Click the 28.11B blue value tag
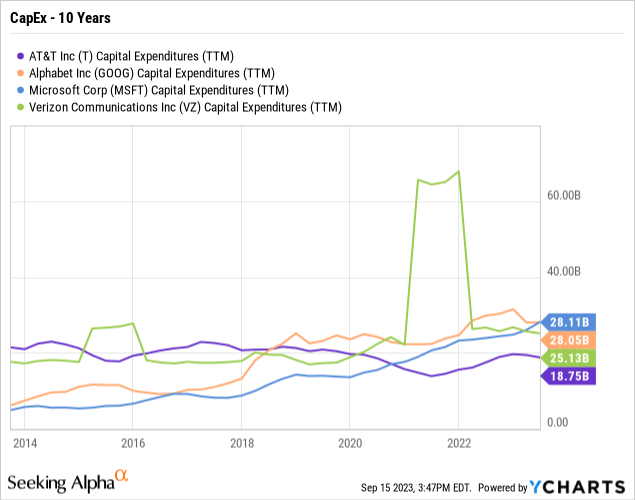This screenshot has width=635, height=500. 571,322
